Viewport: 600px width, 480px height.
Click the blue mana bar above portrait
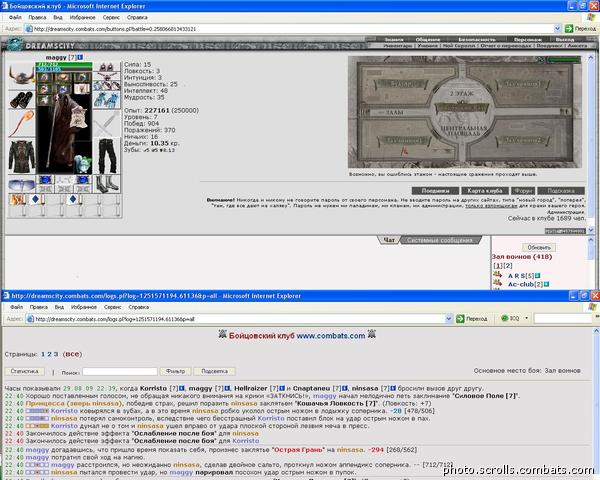click(x=64, y=69)
